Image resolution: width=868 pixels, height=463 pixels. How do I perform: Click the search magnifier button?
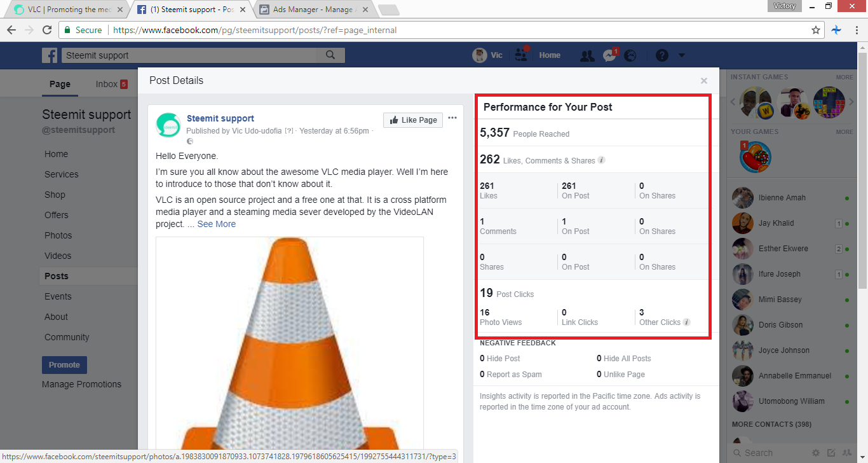330,55
